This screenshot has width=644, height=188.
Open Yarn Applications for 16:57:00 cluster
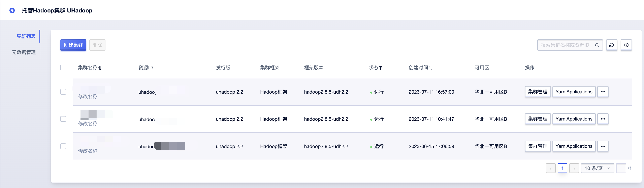click(x=574, y=92)
